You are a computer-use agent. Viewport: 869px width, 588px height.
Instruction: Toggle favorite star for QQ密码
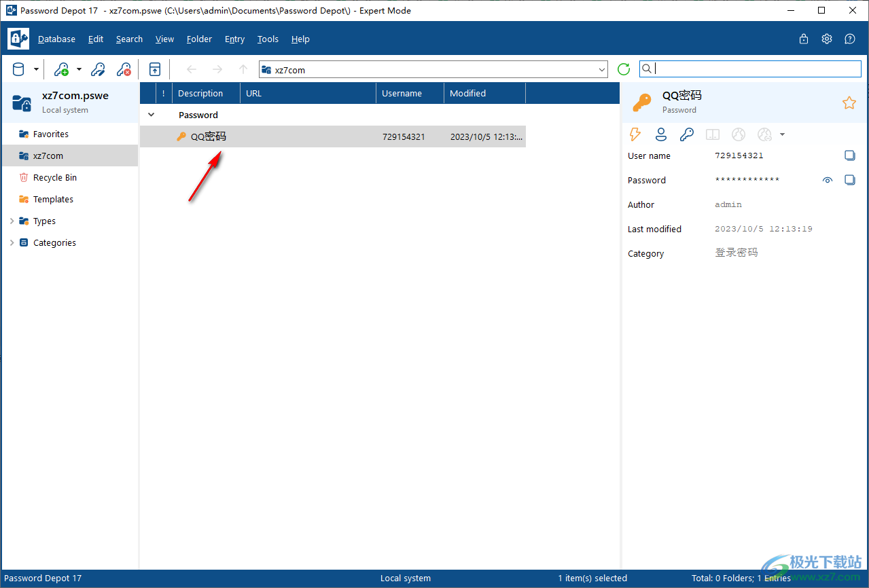coord(849,103)
